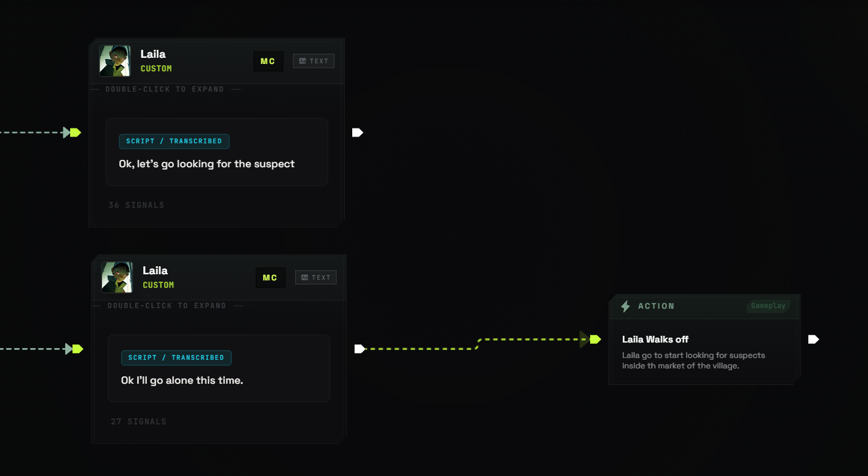Click the MC badge on top node

pyautogui.click(x=268, y=61)
